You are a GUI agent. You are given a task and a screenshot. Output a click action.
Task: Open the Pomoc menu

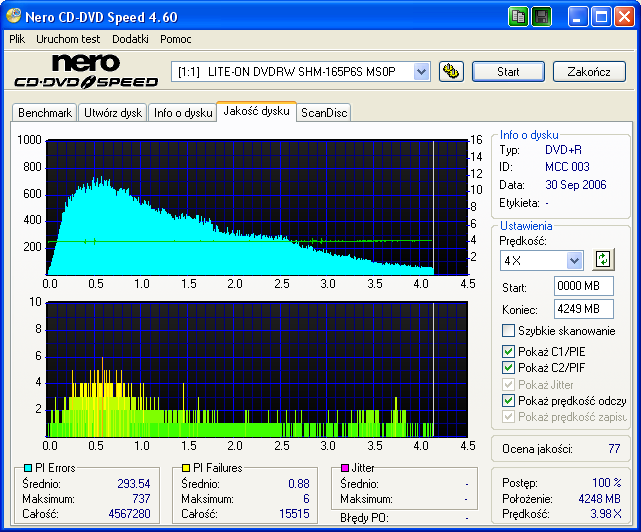[176, 39]
